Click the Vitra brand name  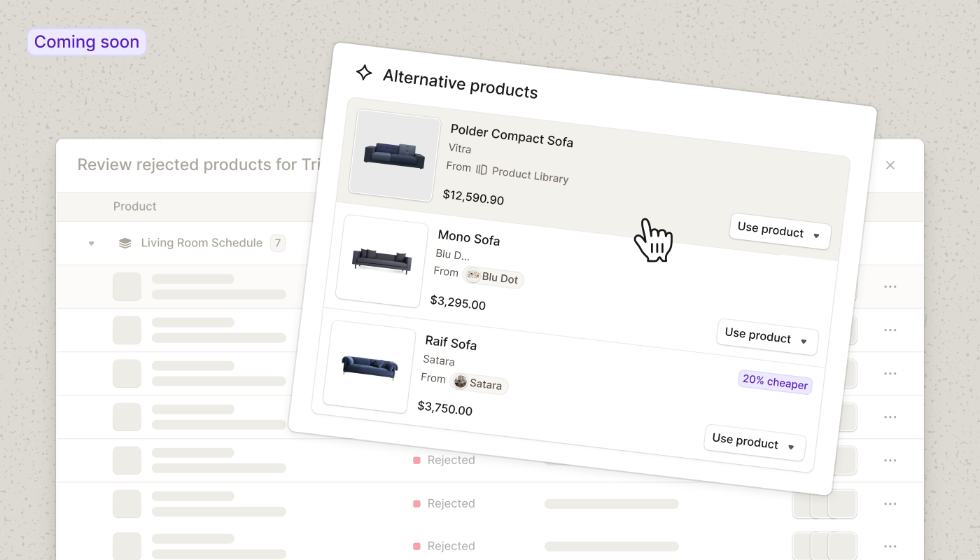(460, 149)
